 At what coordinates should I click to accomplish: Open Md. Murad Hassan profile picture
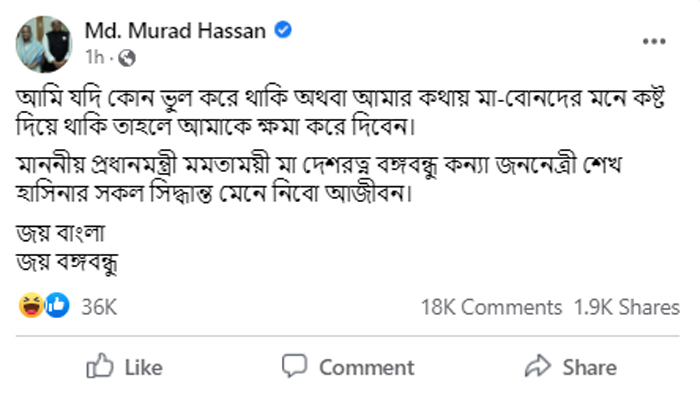coord(44,44)
